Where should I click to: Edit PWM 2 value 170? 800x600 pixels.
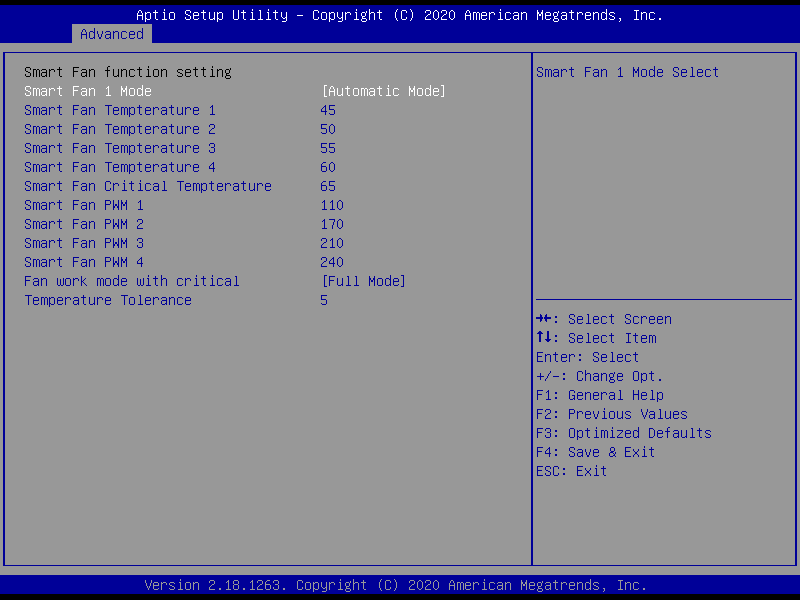(332, 224)
